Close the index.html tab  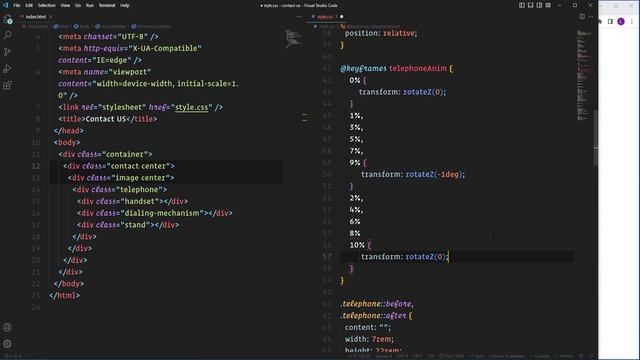pos(51,17)
